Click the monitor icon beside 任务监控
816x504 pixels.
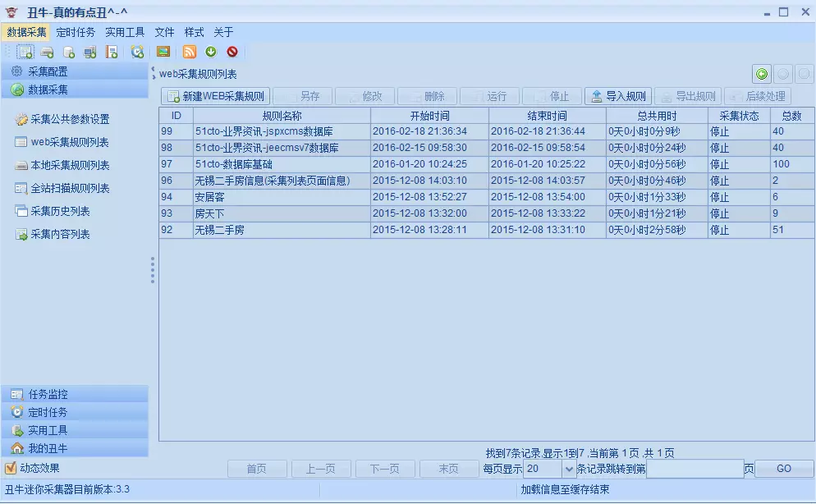pyautogui.click(x=17, y=394)
